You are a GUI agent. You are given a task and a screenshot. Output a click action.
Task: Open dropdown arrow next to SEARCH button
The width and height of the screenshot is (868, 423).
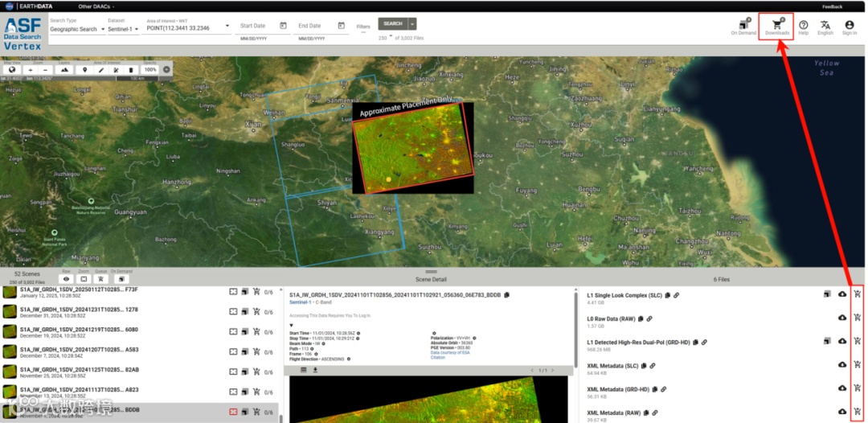pyautogui.click(x=412, y=24)
